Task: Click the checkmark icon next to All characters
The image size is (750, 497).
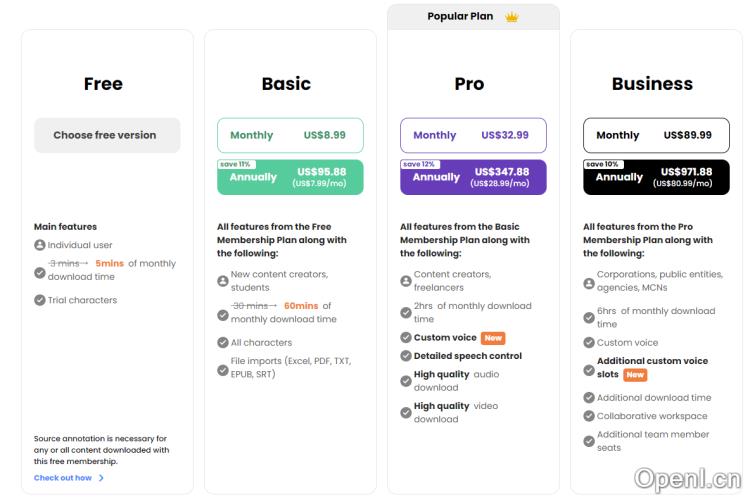Action: [223, 343]
